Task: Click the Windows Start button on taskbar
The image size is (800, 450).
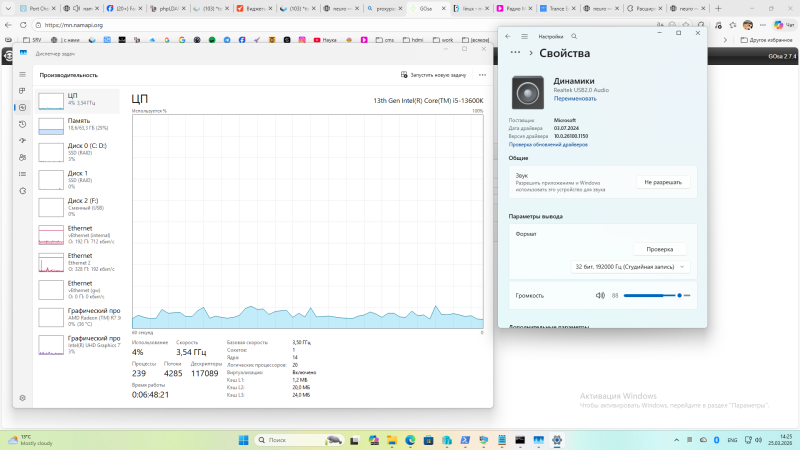Action: (x=243, y=440)
